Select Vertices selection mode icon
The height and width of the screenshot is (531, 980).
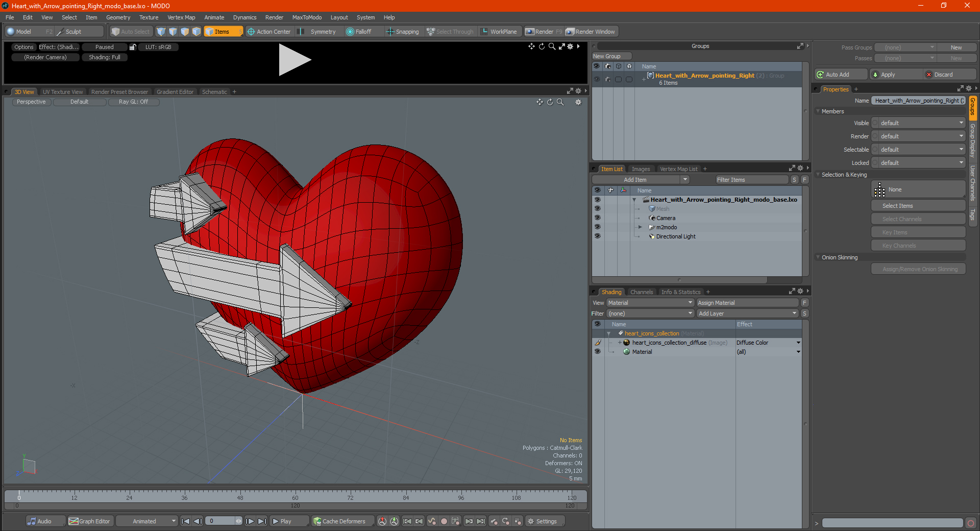161,32
